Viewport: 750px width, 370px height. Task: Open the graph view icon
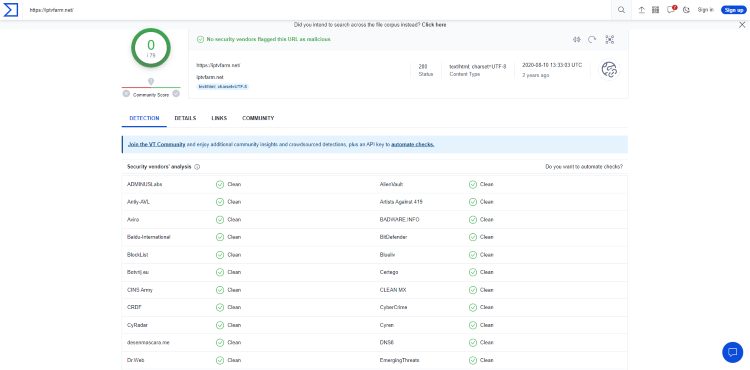click(609, 40)
